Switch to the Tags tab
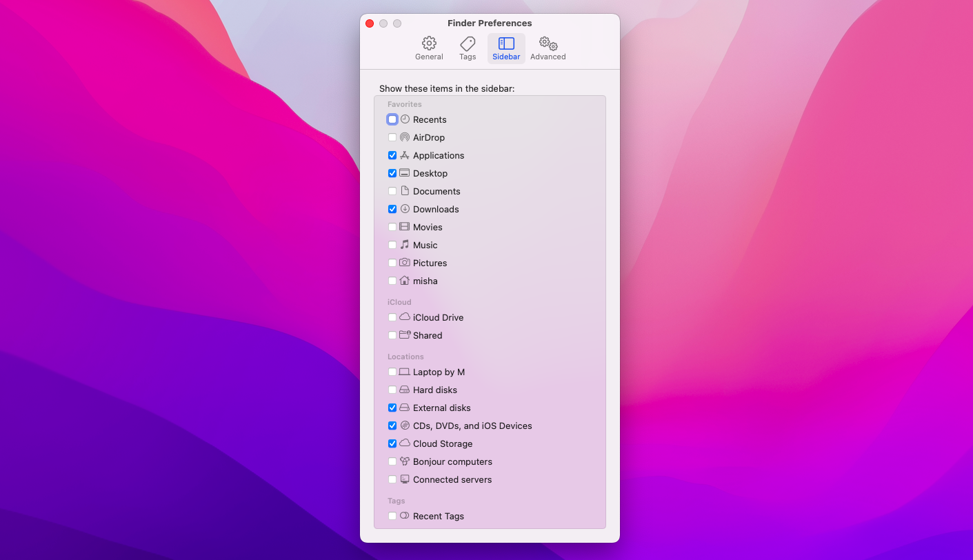Image resolution: width=973 pixels, height=560 pixels. [x=467, y=47]
